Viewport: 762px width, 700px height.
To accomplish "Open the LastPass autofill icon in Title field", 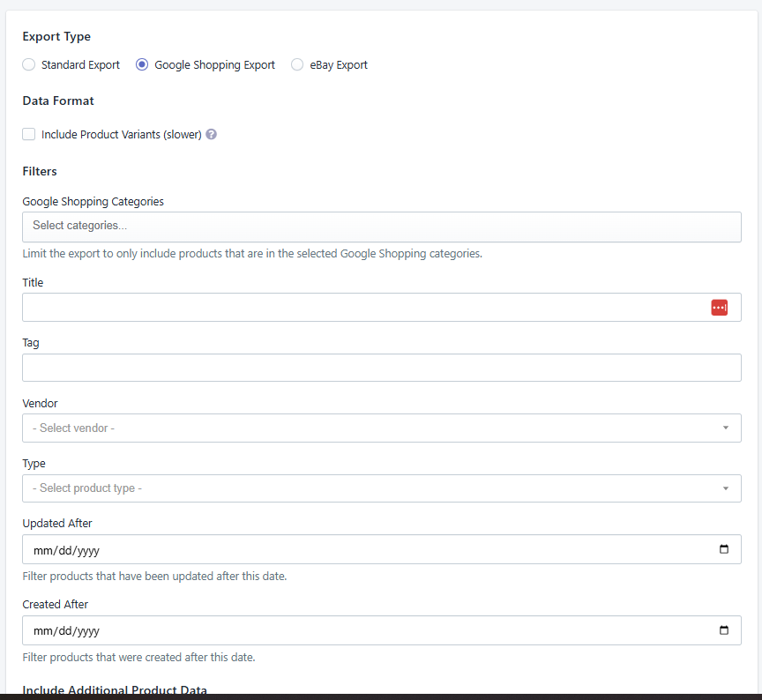I will point(720,307).
